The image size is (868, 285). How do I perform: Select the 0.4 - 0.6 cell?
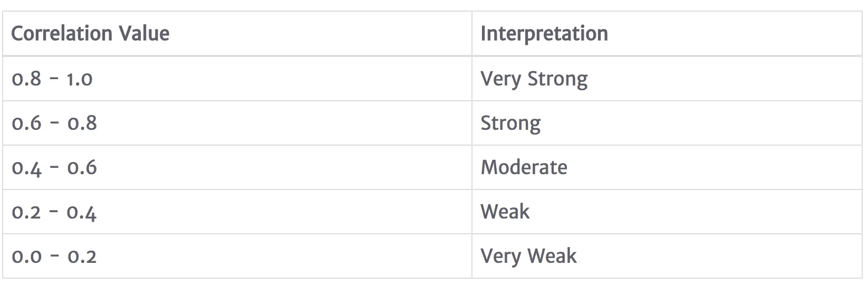pyautogui.click(x=54, y=168)
